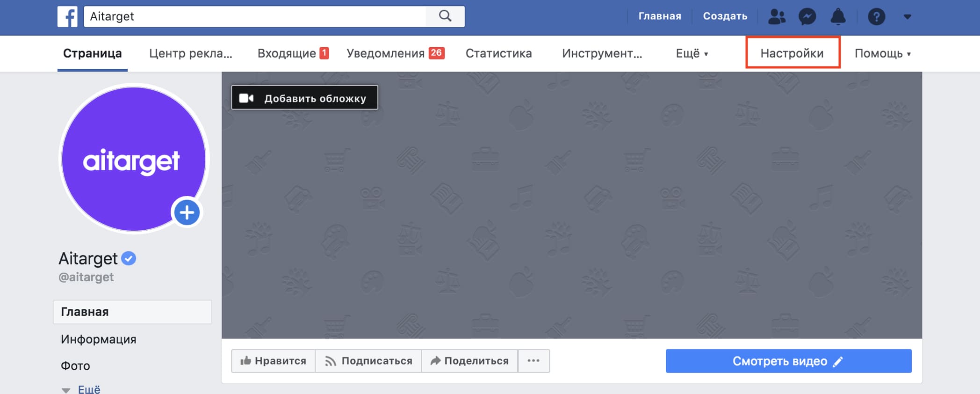This screenshot has height=394, width=980.
Task: Expand the account dropdown arrow
Action: 908,17
